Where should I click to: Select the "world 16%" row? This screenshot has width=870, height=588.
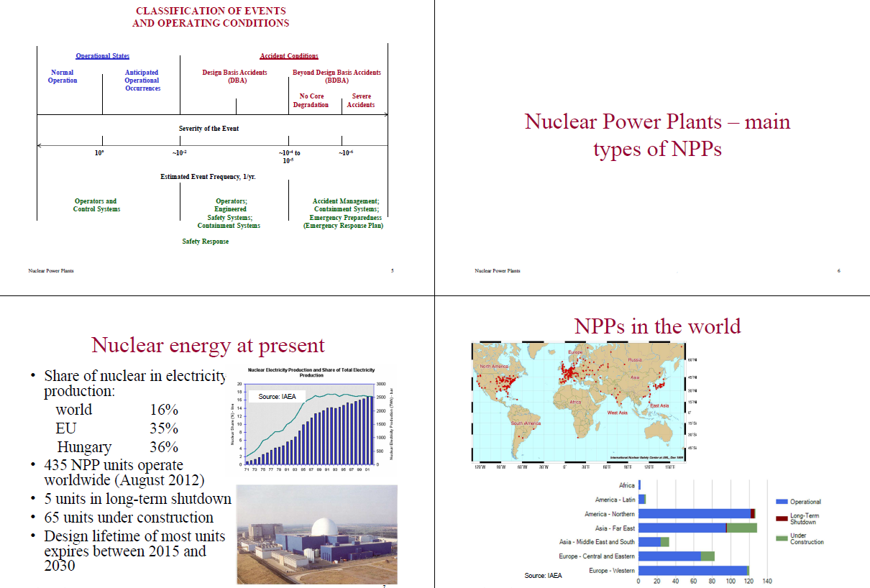pos(117,410)
